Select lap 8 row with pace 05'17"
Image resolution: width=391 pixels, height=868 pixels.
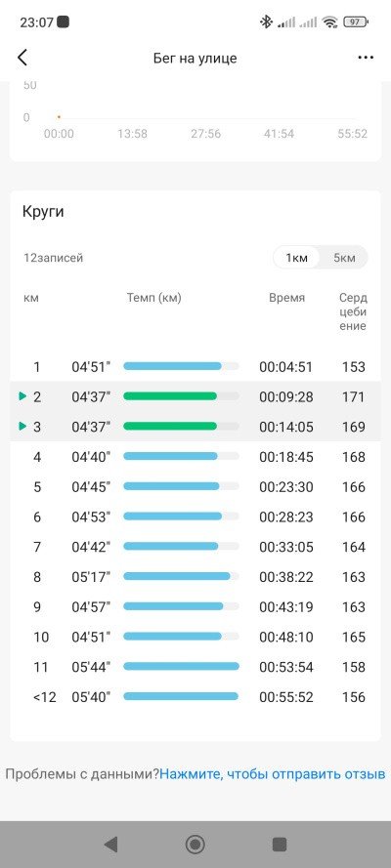tap(195, 577)
